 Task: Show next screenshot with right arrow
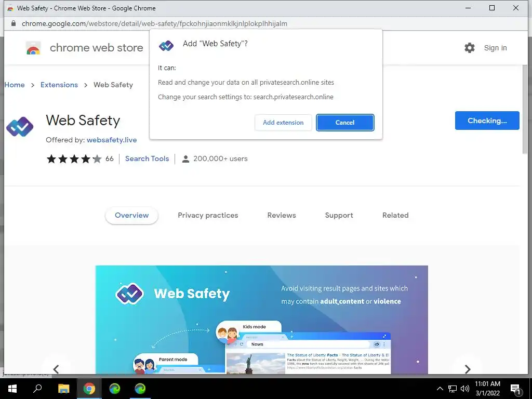(467, 369)
